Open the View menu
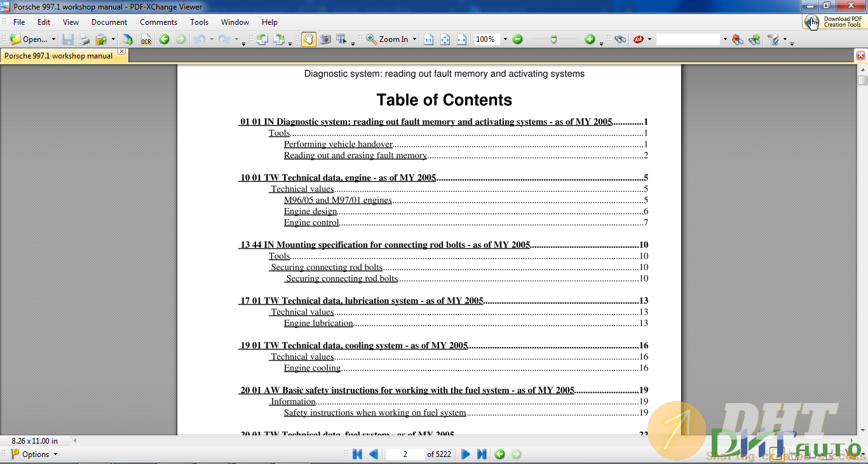This screenshot has height=464, width=868. point(71,22)
